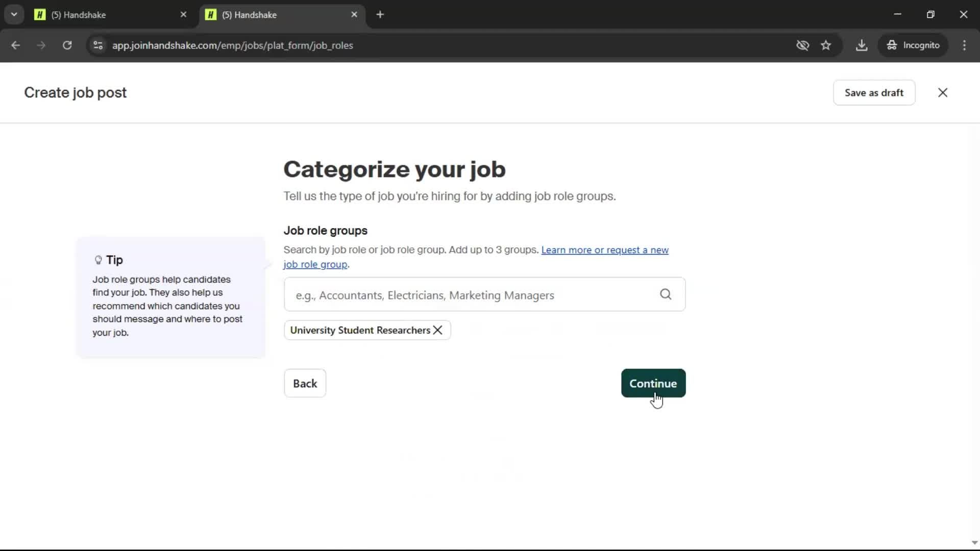
Task: Click the Continue button
Action: click(653, 383)
